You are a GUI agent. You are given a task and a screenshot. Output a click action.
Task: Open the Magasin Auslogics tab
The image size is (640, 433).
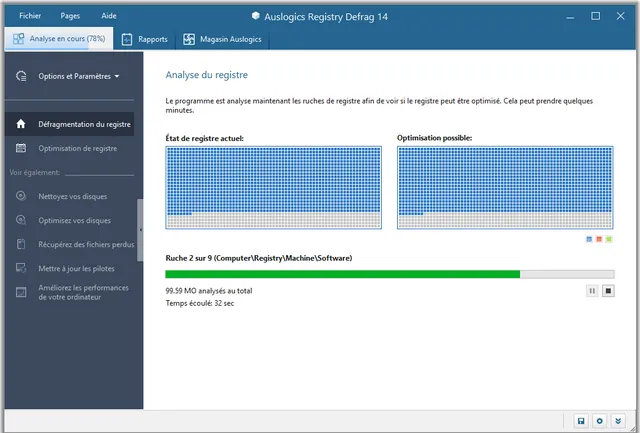(225, 40)
